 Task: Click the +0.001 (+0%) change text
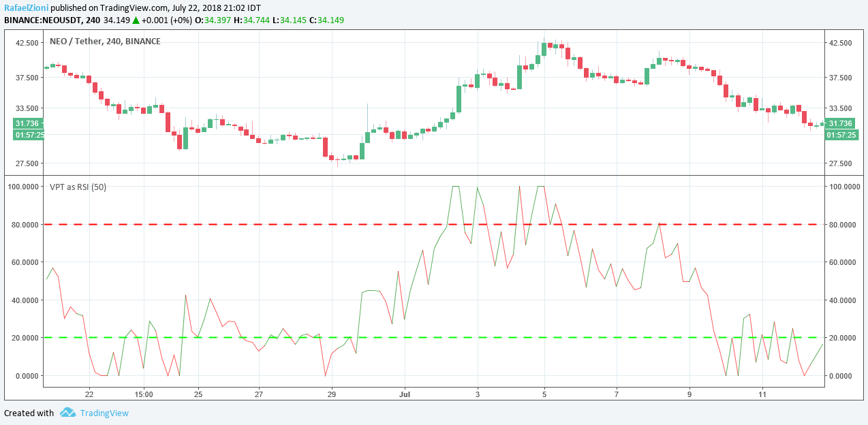click(167, 20)
